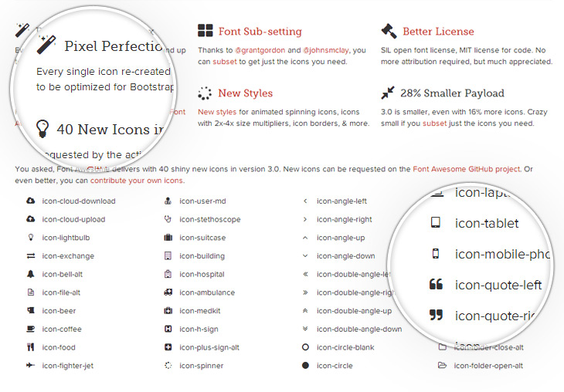The image size is (564, 392).
Task: Click the plus-sign-alt icon
Action: coord(168,347)
